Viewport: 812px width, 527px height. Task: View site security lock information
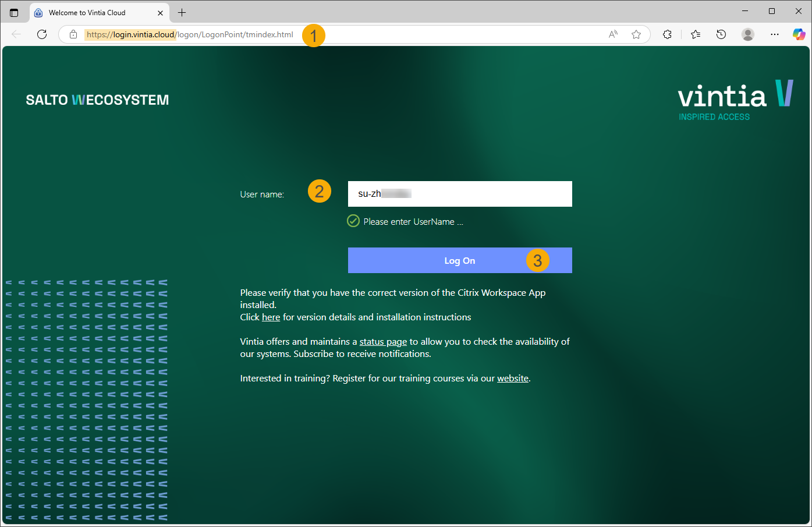(73, 34)
